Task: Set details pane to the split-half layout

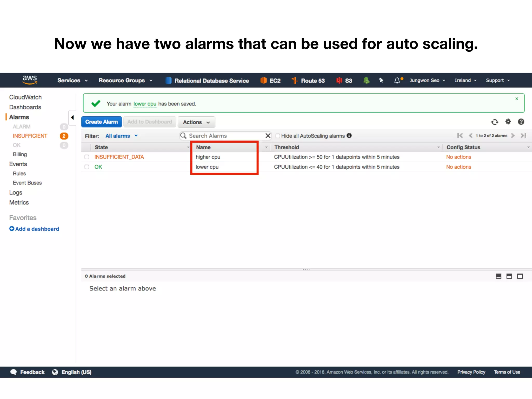Action: pos(509,276)
